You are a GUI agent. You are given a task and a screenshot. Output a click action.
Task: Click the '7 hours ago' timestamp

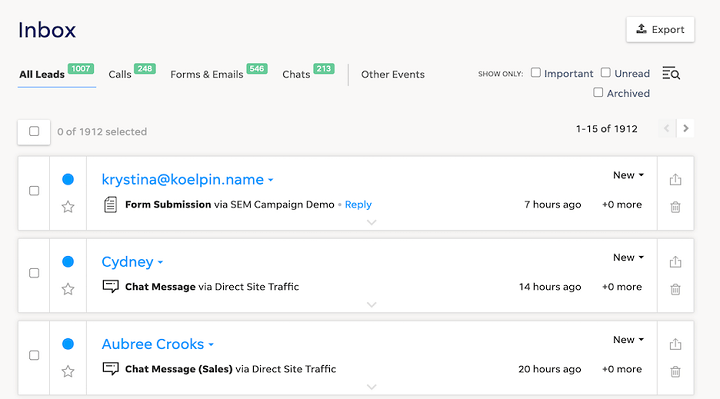point(553,204)
